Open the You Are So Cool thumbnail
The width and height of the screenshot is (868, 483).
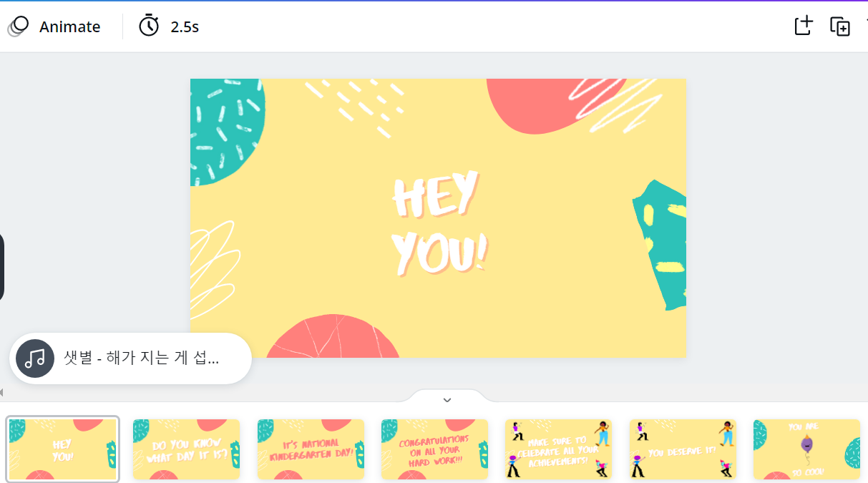pos(806,449)
